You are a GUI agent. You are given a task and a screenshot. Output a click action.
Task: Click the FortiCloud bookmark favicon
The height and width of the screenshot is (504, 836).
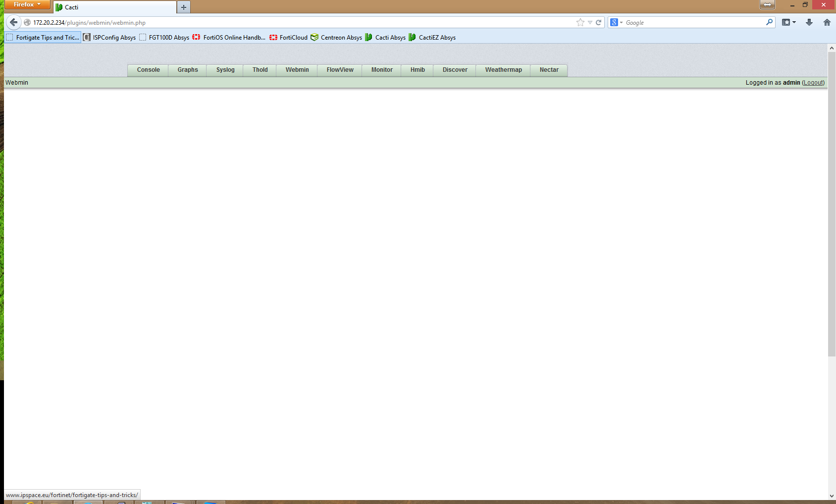(x=273, y=37)
